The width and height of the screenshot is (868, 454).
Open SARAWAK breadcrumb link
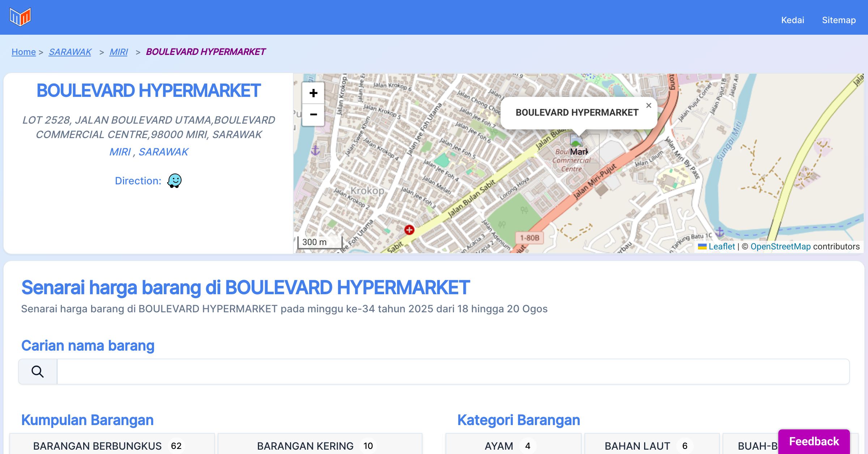(x=70, y=52)
